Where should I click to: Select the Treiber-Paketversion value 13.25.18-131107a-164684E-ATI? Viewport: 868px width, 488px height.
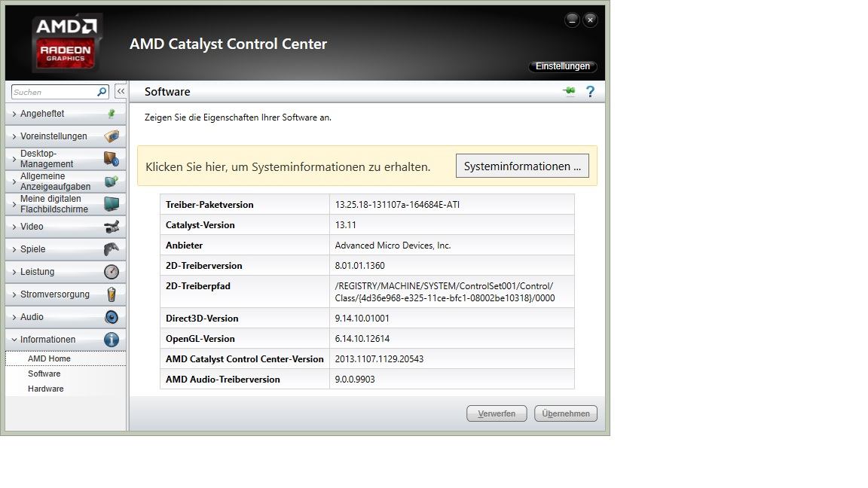click(x=398, y=205)
